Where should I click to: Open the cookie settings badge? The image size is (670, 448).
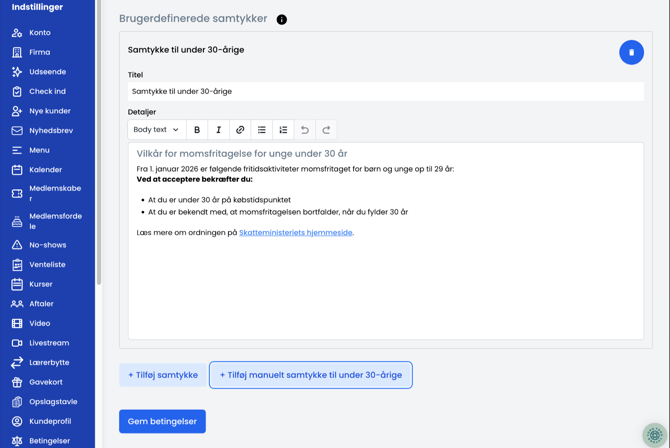[654, 435]
